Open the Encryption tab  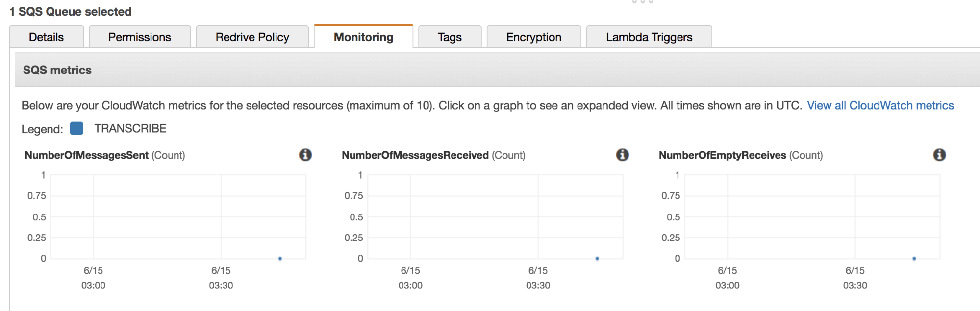pos(534,37)
